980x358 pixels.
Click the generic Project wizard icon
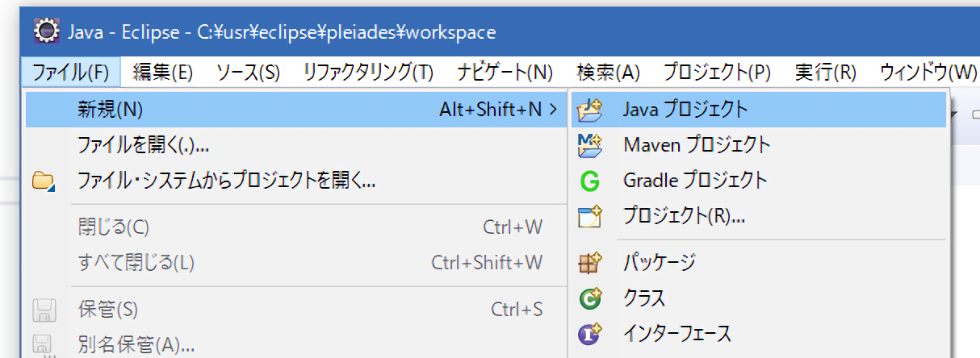(591, 216)
